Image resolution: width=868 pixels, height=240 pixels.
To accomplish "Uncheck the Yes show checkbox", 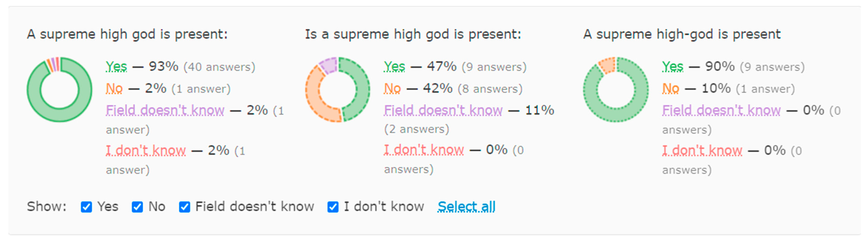I will point(86,207).
